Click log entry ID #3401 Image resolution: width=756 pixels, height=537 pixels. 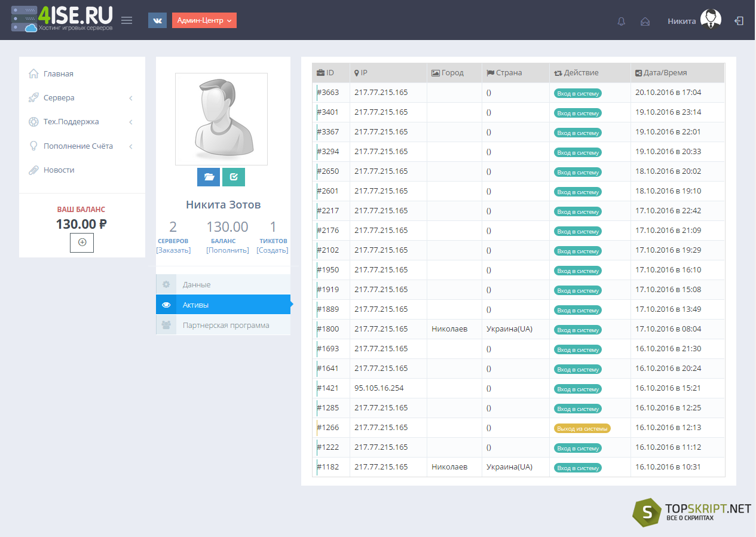(x=328, y=112)
